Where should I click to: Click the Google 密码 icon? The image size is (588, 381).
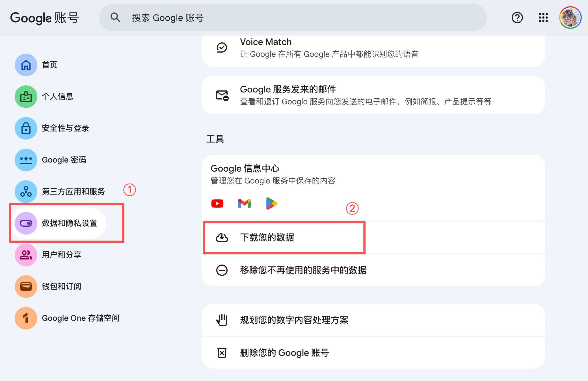click(x=26, y=160)
